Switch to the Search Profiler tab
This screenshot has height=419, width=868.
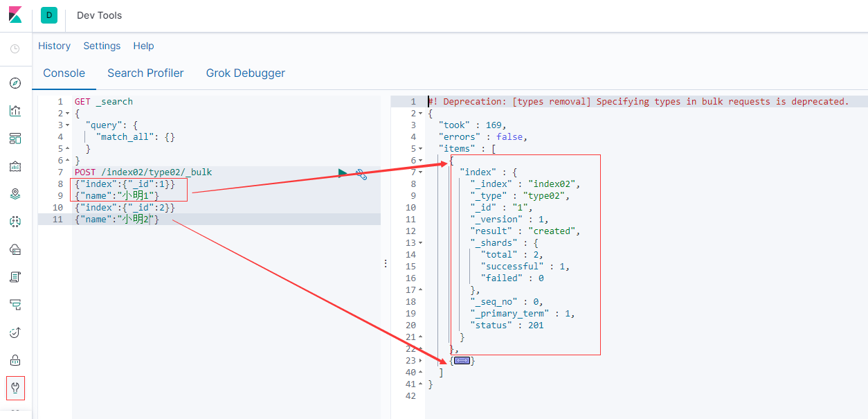145,73
